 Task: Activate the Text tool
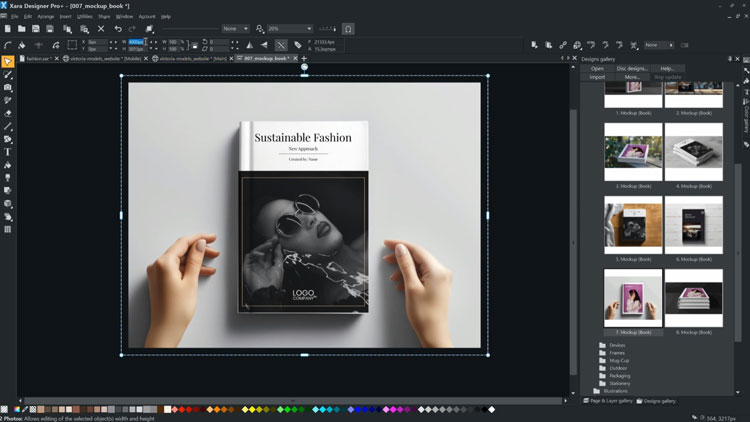click(x=8, y=152)
